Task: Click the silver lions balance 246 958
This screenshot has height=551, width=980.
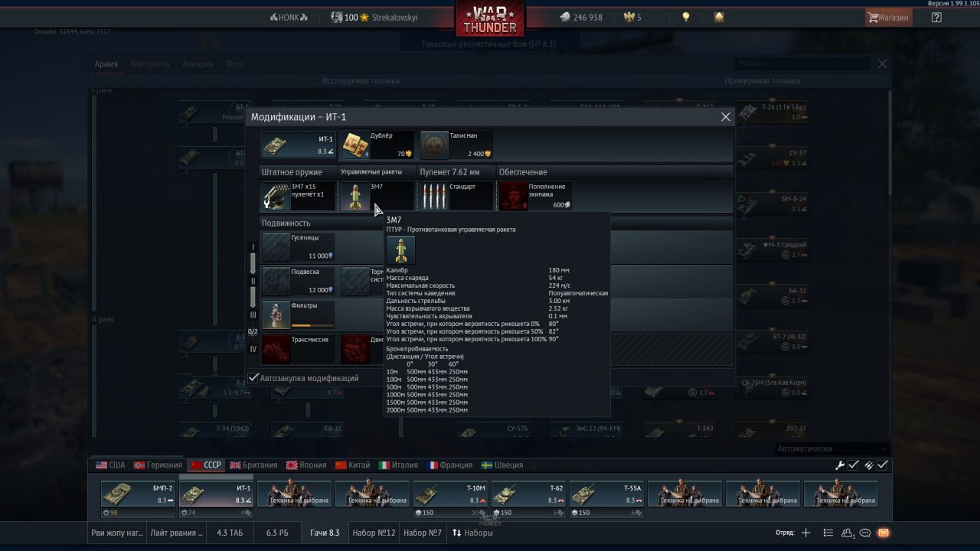Action: click(580, 17)
